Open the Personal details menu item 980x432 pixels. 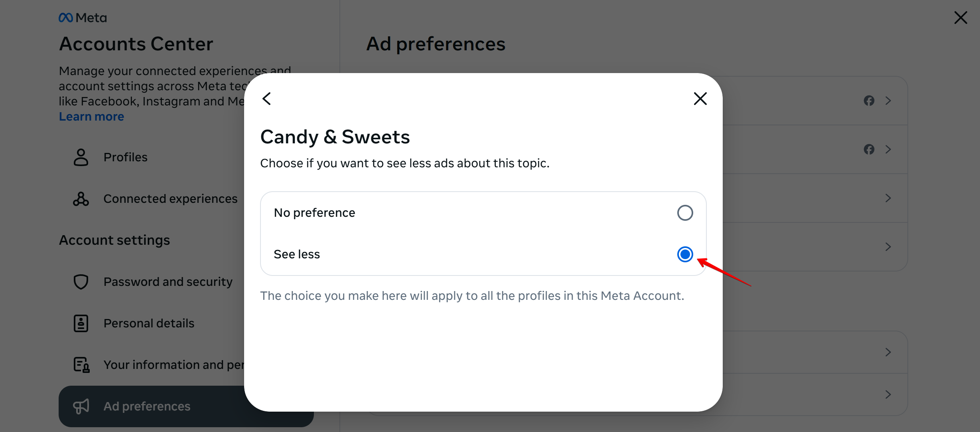point(149,323)
